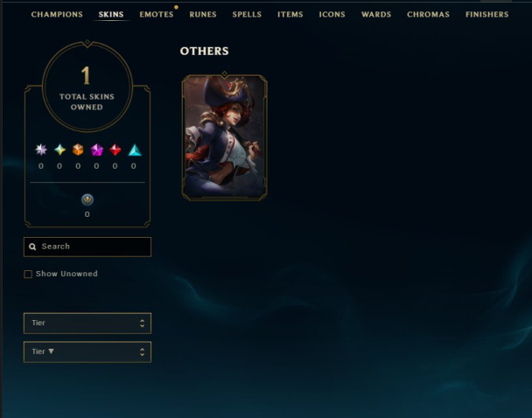Open the Wards collection tab

click(376, 14)
